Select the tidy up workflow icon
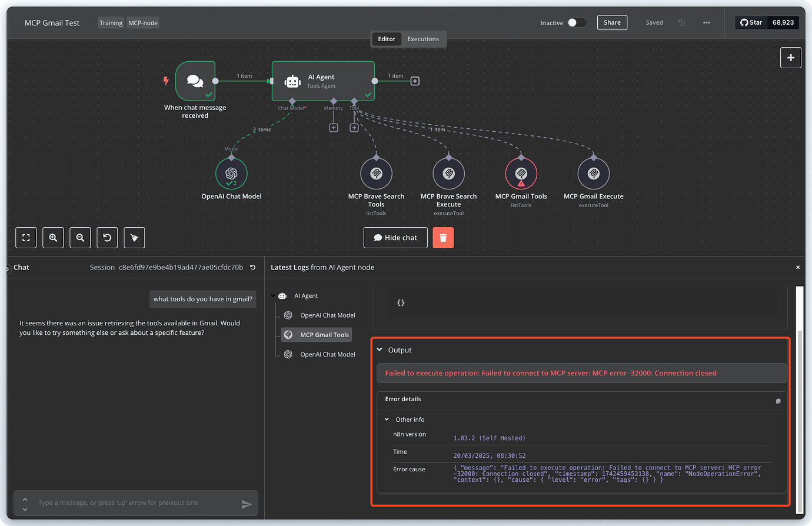Viewport: 812px width, 526px height. click(x=134, y=237)
